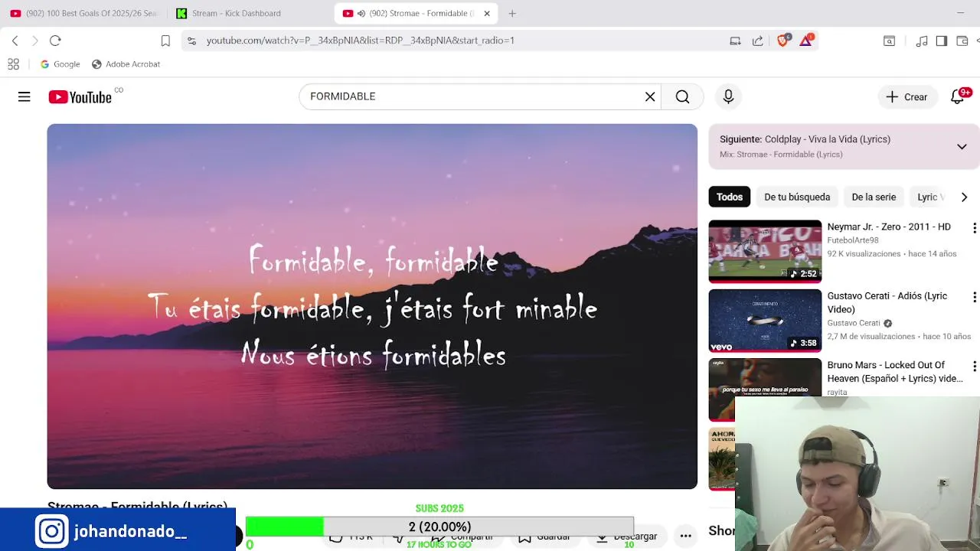Run search with magnifier button
Screen dimensions: 980x551
click(x=682, y=96)
